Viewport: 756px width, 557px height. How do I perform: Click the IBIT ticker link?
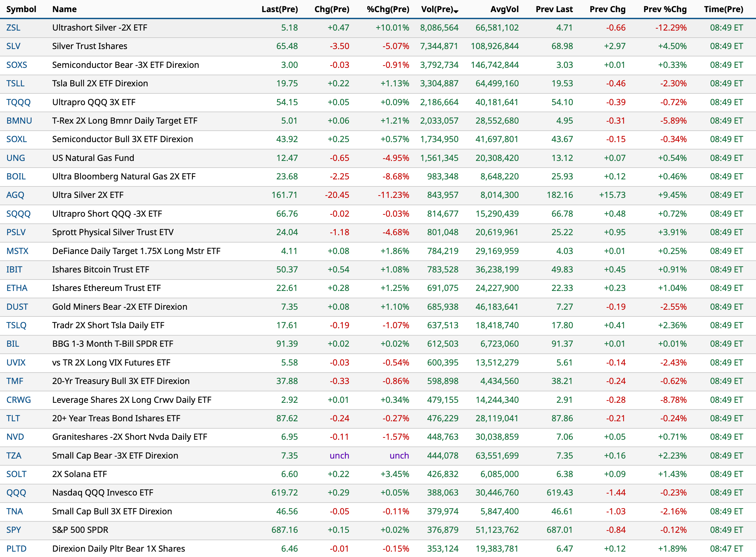click(x=14, y=269)
